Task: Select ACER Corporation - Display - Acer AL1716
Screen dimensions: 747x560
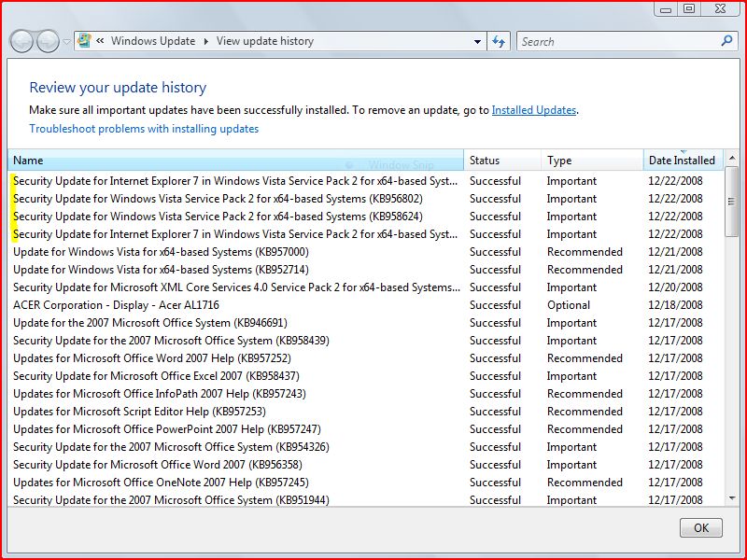Action: [366, 305]
